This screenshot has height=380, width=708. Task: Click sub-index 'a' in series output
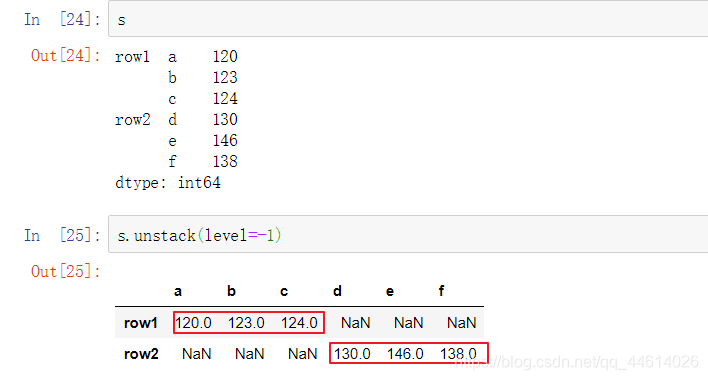[172, 57]
